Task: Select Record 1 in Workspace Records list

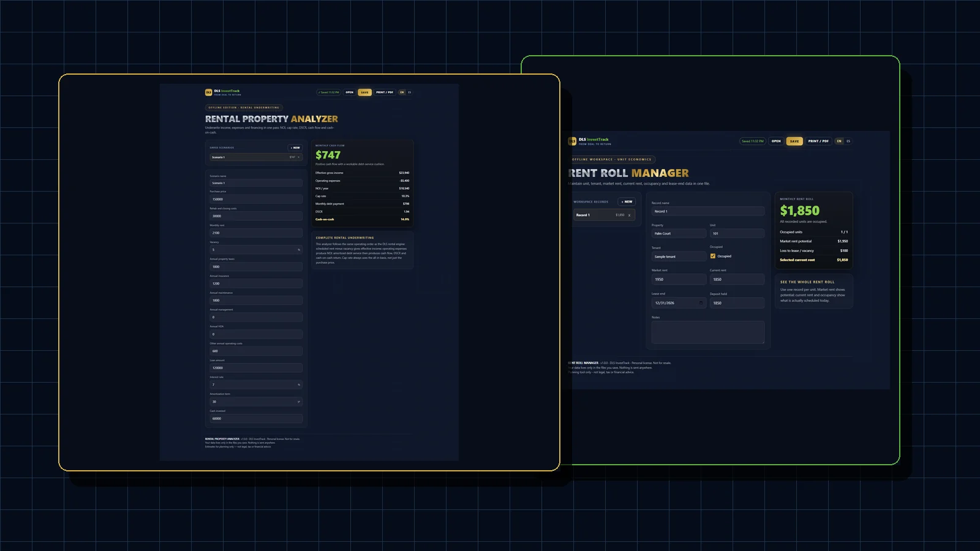Action: point(604,215)
